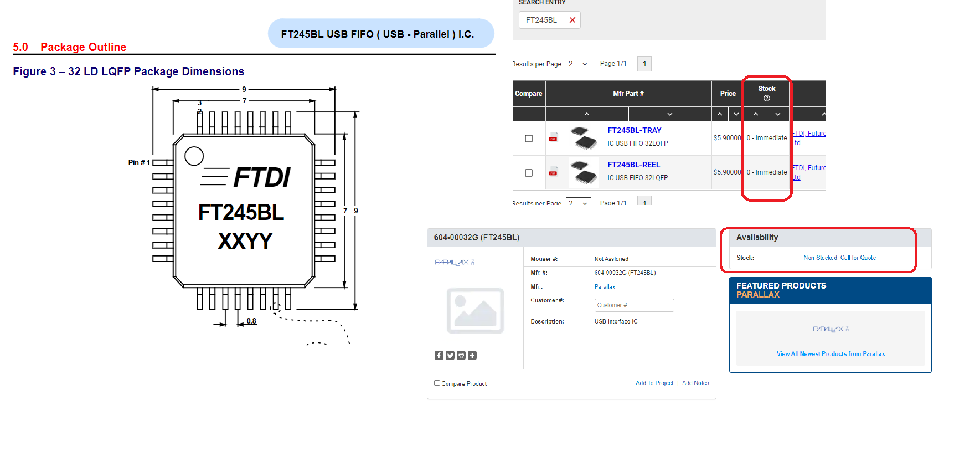Viewport: 980px width, 451px height.
Task: Sort Price column descending with down arrow
Action: [x=736, y=114]
